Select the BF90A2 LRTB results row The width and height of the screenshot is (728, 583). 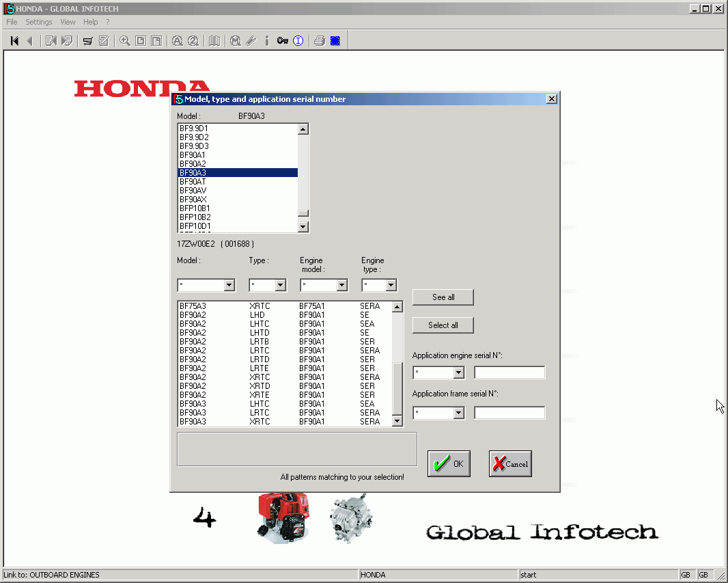285,342
